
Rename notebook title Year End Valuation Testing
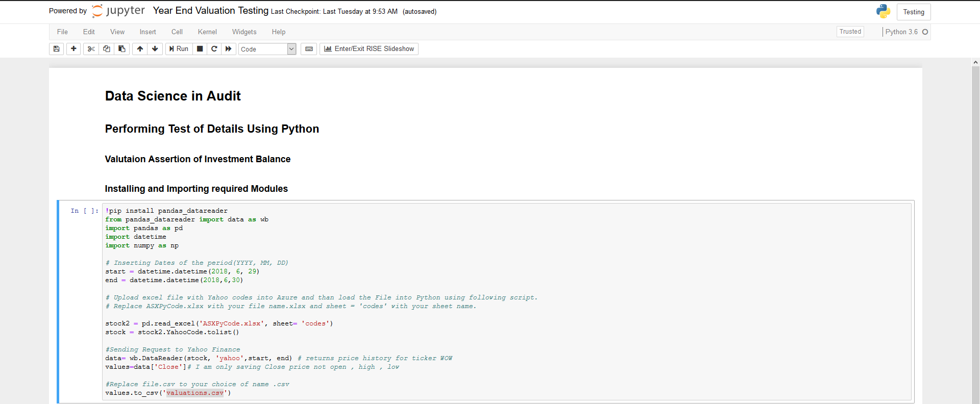click(211, 11)
